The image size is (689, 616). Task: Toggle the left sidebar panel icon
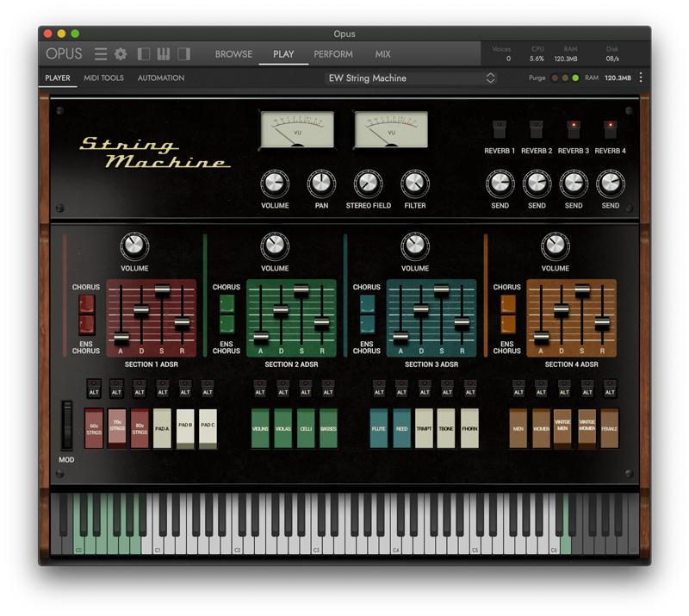(x=143, y=54)
